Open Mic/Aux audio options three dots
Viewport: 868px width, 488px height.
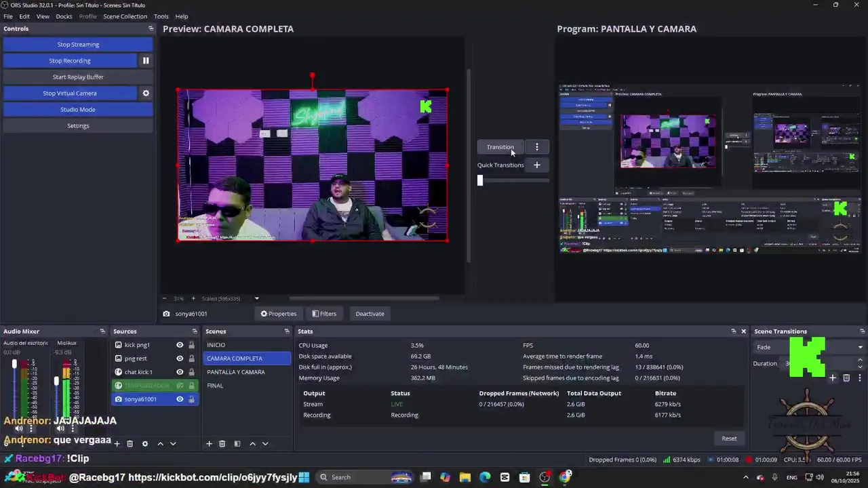pos(73,428)
